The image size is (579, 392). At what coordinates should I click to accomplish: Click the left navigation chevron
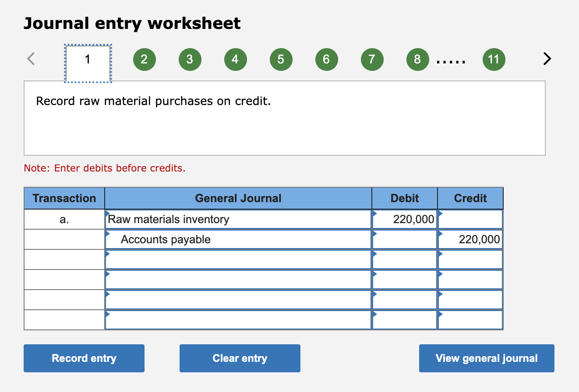(31, 59)
